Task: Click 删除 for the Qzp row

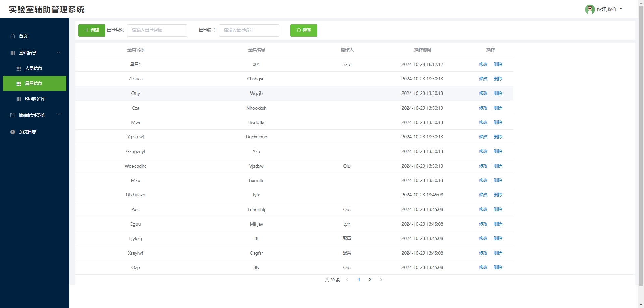Action: (x=498, y=267)
